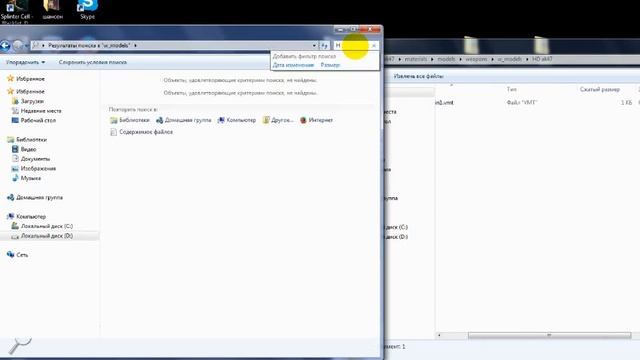Click the 1 КБ size cell

click(x=627, y=102)
